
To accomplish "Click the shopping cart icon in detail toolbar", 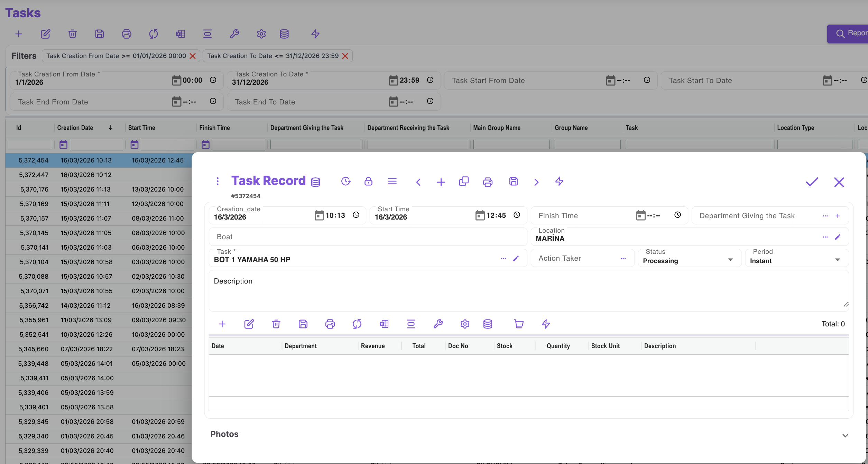I will point(519,324).
